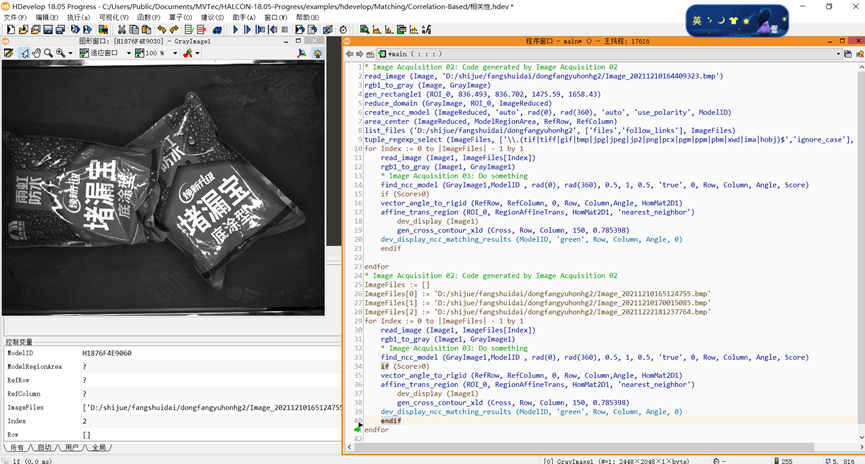Expand the *main procedure selector dropdown
The image size is (865, 464).
click(838, 54)
